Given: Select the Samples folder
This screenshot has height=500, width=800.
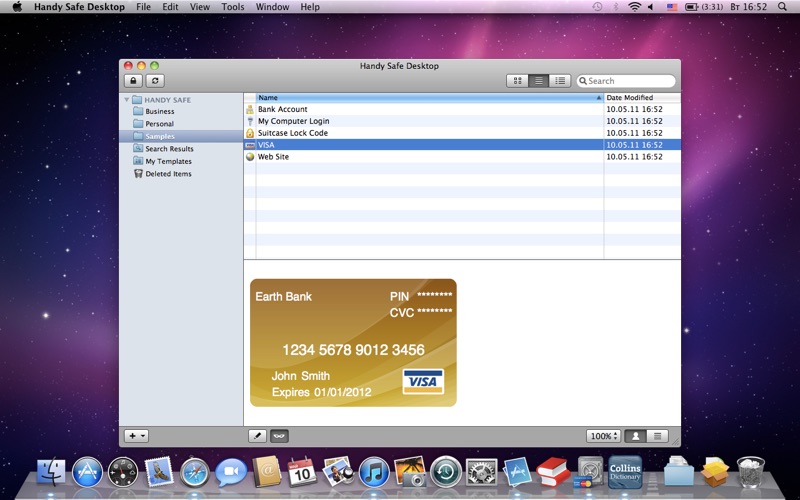Looking at the screenshot, I should pyautogui.click(x=181, y=136).
